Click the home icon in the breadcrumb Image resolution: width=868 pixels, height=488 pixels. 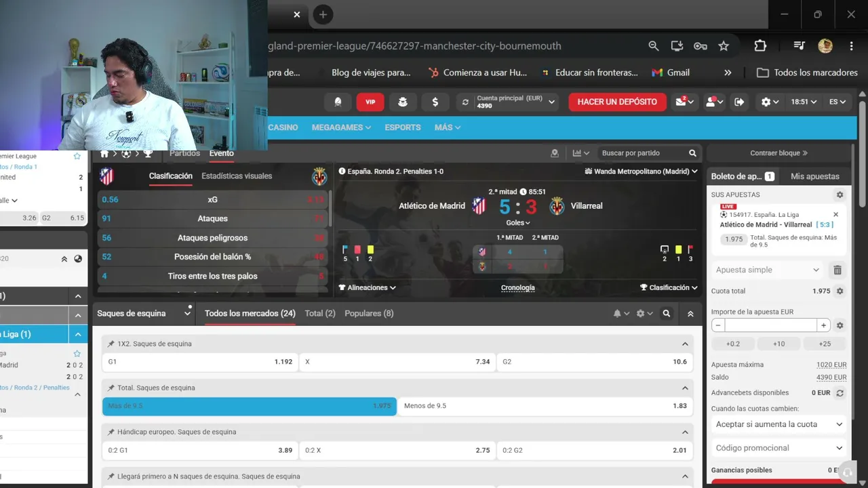pyautogui.click(x=104, y=154)
